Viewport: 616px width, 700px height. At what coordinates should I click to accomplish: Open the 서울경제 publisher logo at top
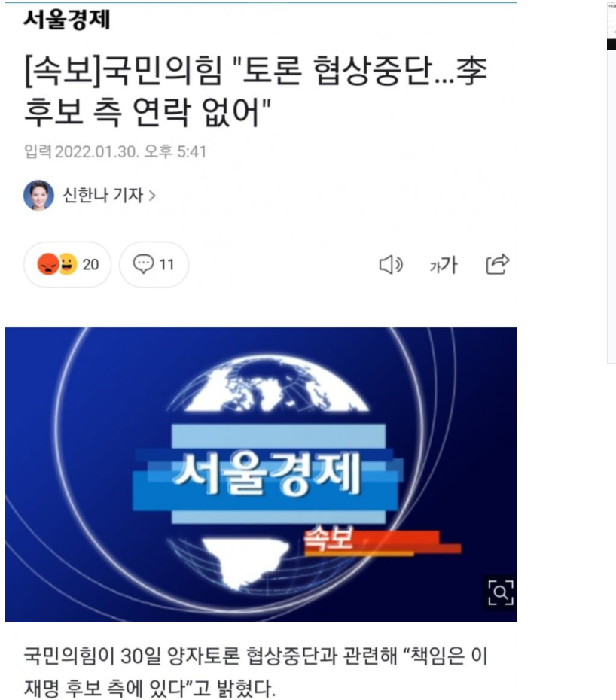(x=67, y=20)
